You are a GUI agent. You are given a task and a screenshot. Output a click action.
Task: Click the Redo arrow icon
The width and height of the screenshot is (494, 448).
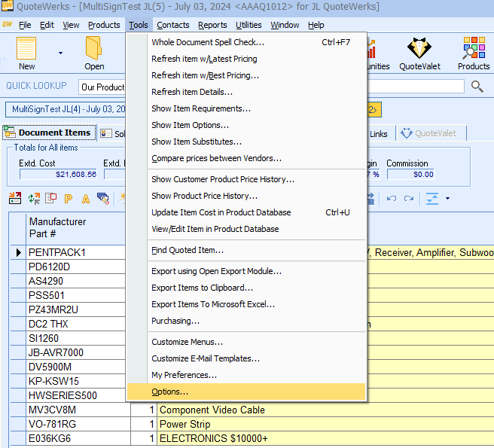point(409,199)
